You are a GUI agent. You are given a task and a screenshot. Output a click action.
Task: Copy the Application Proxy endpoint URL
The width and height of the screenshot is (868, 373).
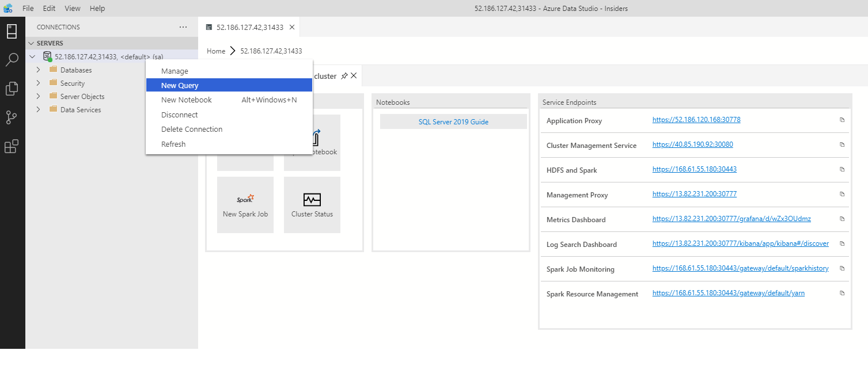tap(842, 120)
